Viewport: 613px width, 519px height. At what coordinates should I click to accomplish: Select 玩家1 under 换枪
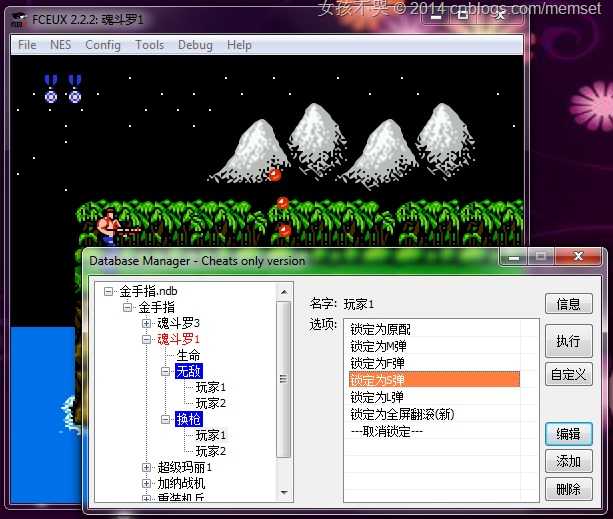pyautogui.click(x=211, y=435)
